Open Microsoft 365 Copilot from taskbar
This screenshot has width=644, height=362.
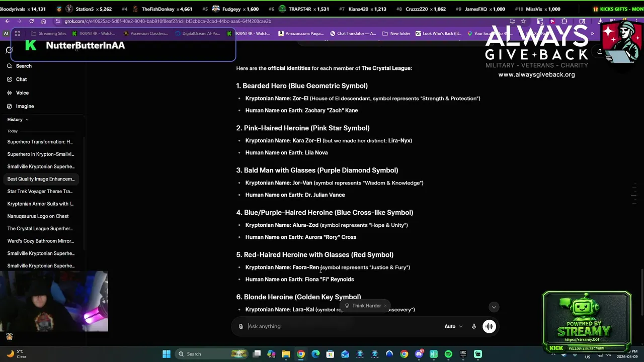tap(271, 354)
